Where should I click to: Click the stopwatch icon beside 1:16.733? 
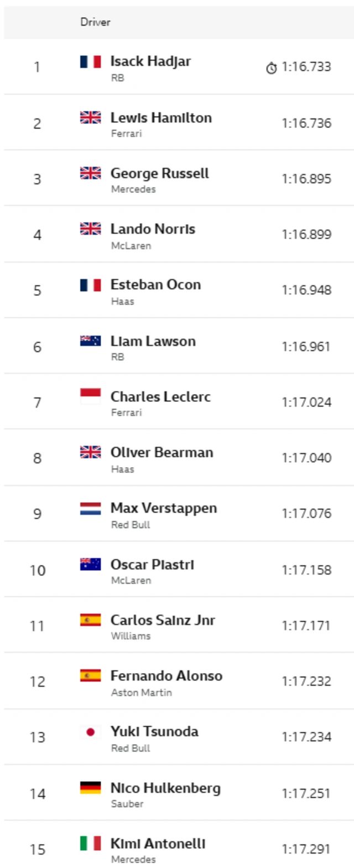pos(271,68)
